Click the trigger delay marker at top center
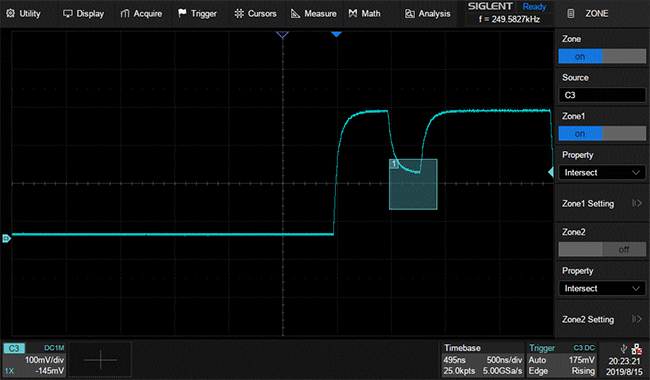The height and width of the screenshot is (380, 650). [282, 34]
